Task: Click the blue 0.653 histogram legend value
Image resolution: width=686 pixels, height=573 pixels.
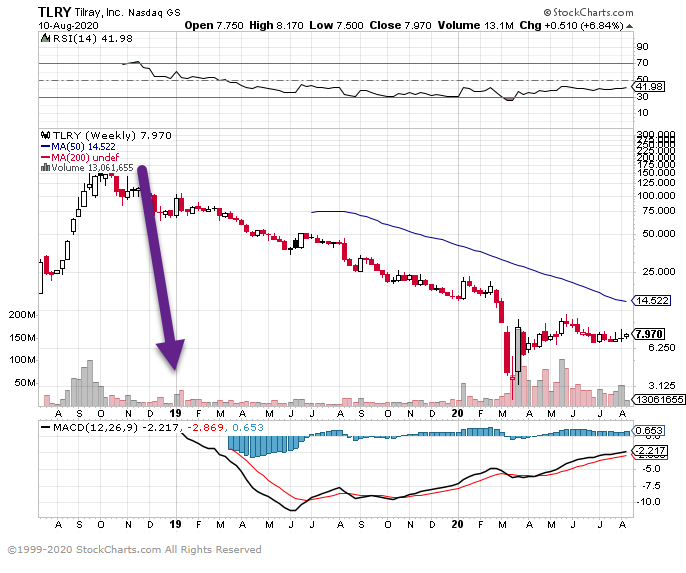Action: (248, 427)
